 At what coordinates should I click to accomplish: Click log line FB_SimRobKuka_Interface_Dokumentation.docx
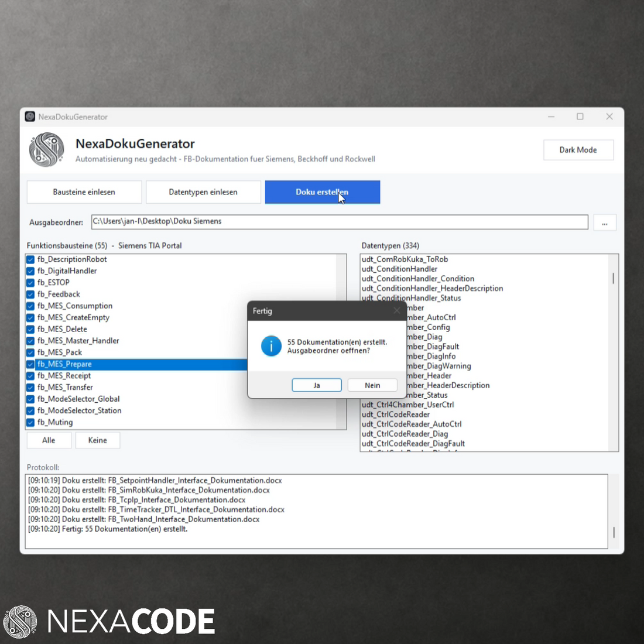149,490
